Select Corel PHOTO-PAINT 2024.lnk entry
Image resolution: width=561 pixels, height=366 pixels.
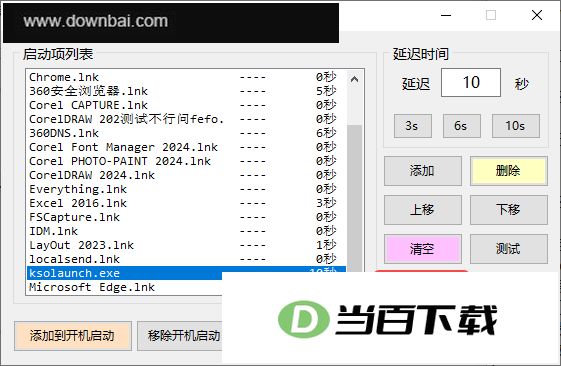pyautogui.click(x=186, y=161)
